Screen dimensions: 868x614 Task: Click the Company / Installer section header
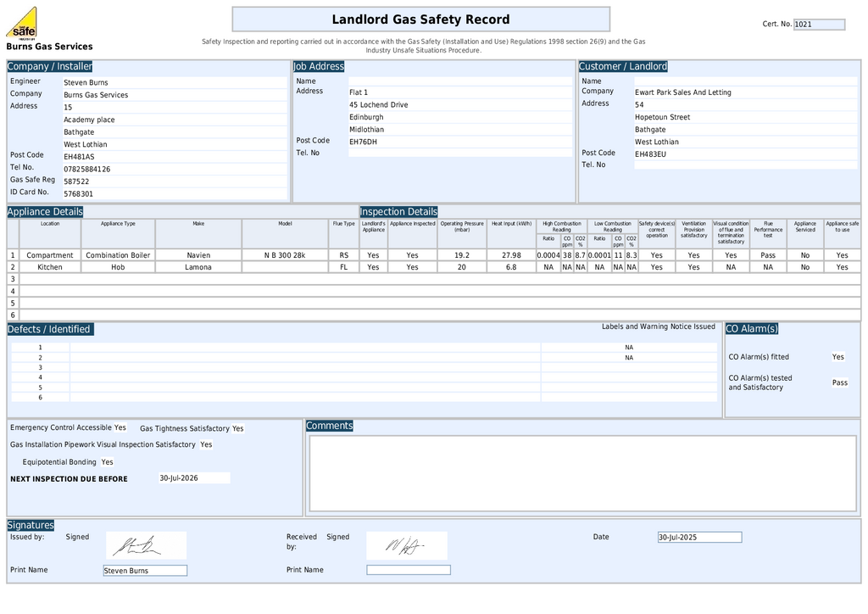pos(50,66)
